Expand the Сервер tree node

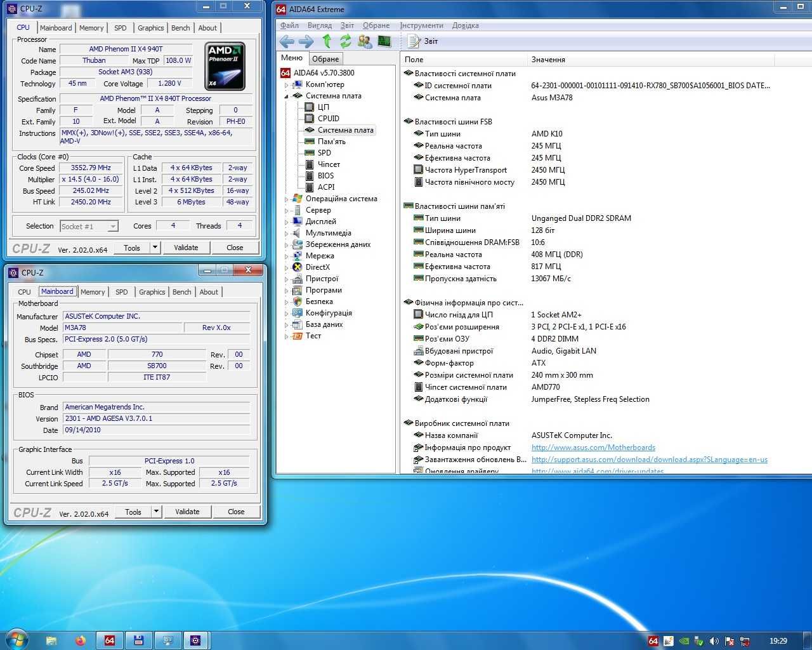[286, 210]
